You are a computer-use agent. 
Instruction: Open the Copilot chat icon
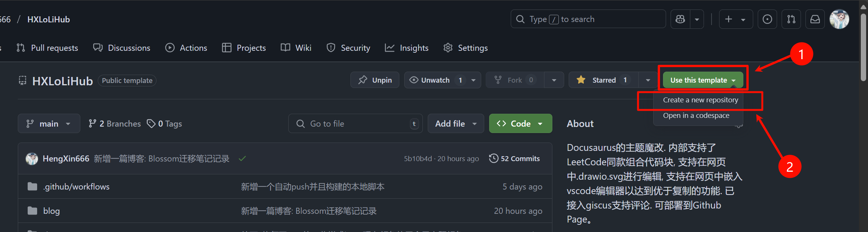pos(680,19)
